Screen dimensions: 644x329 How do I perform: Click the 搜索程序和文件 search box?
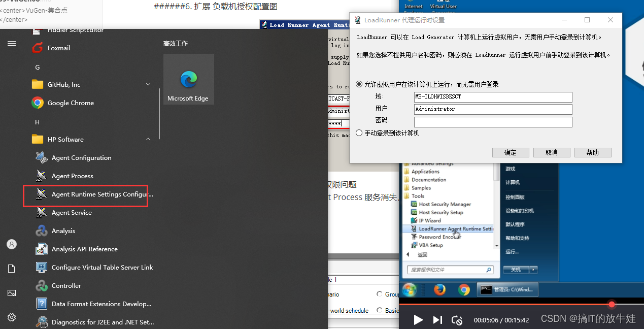[x=451, y=270]
